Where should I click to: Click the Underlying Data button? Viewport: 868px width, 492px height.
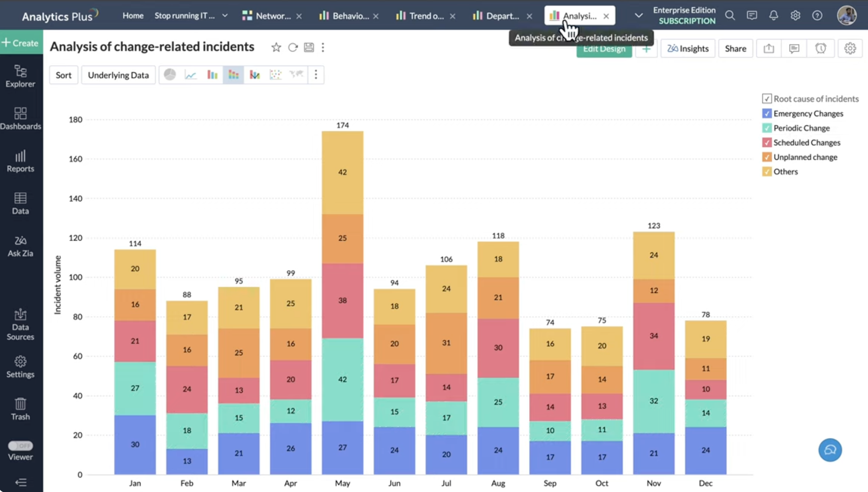click(118, 75)
